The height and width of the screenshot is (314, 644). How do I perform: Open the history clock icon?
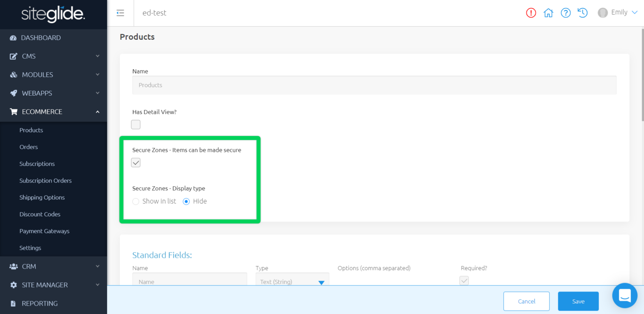coord(582,13)
